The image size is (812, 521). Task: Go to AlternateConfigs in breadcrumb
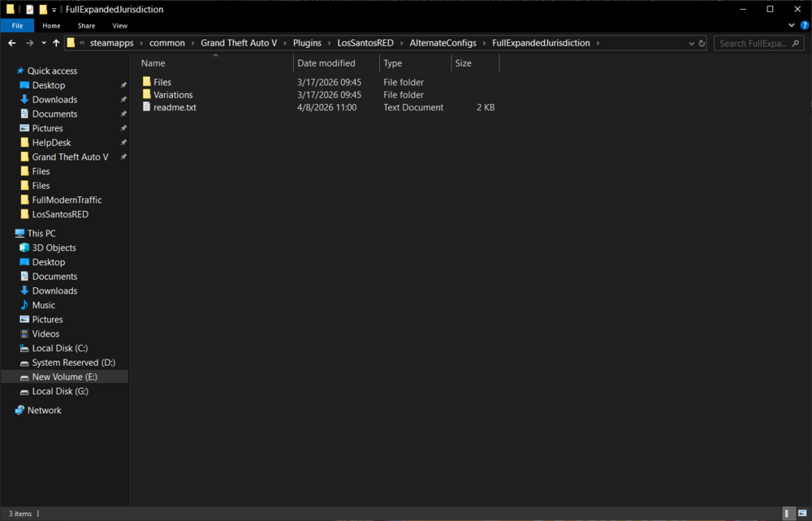pos(443,43)
